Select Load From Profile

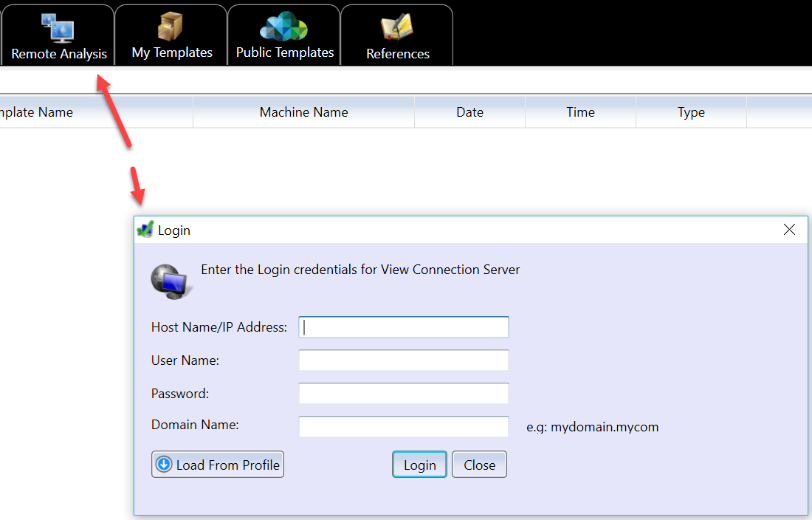click(x=217, y=464)
